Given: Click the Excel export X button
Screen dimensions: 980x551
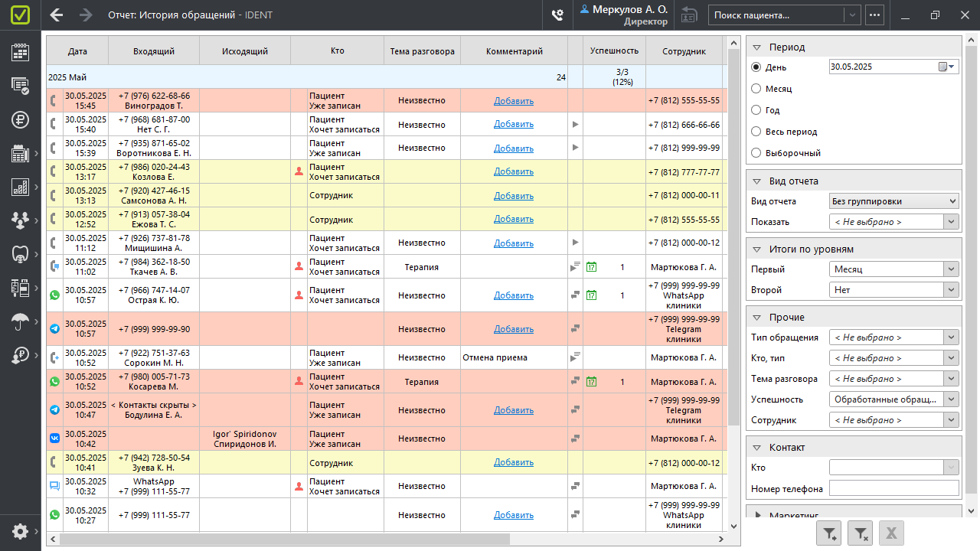Looking at the screenshot, I should 891,533.
